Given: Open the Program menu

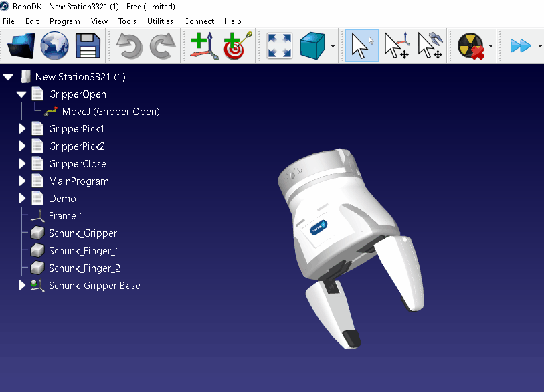Looking at the screenshot, I should point(64,21).
